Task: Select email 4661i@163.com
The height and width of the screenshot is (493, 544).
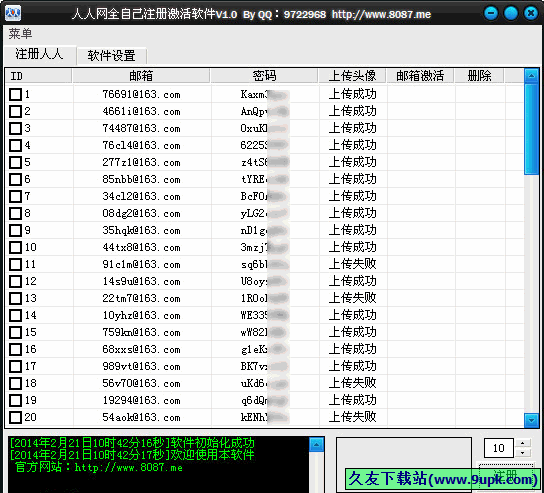Action: pyautogui.click(x=142, y=111)
